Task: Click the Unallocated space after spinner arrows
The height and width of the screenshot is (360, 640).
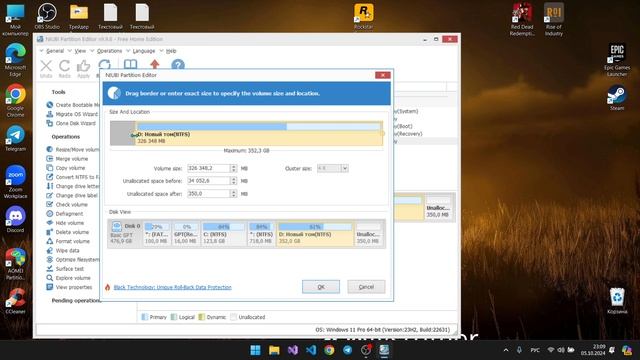Action: (233, 193)
